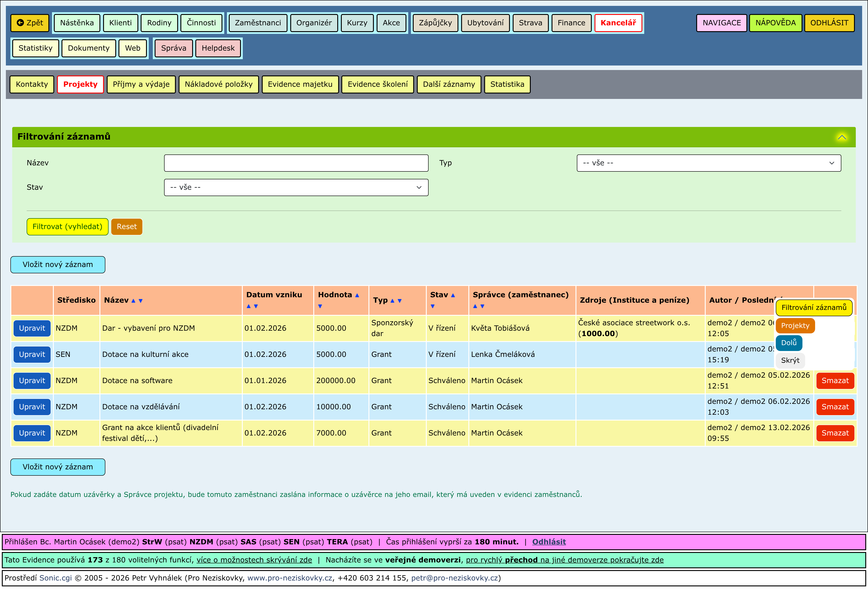Sort Správce column descending
The width and height of the screenshot is (868, 599).
click(x=482, y=307)
